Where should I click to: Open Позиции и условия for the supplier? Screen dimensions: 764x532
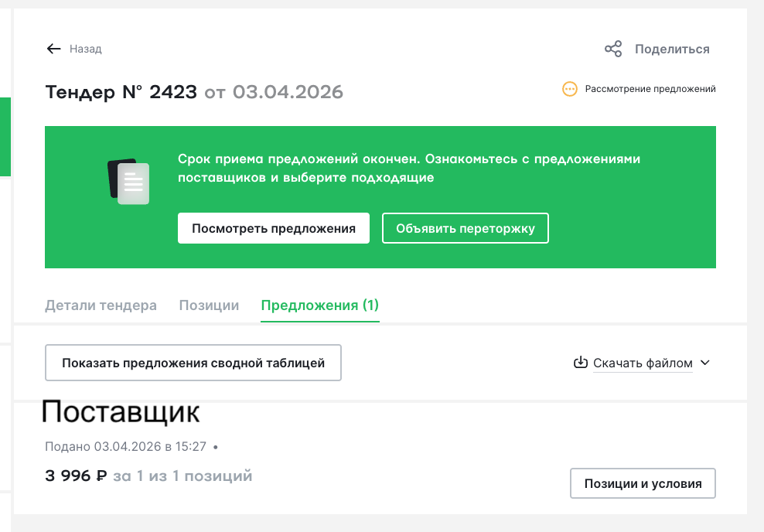coord(643,483)
